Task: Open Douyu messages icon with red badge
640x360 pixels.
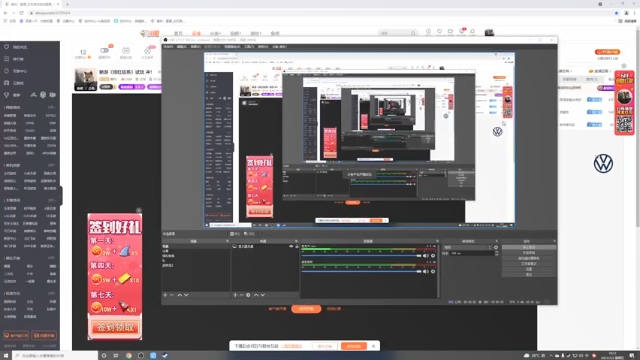Action: click(462, 31)
